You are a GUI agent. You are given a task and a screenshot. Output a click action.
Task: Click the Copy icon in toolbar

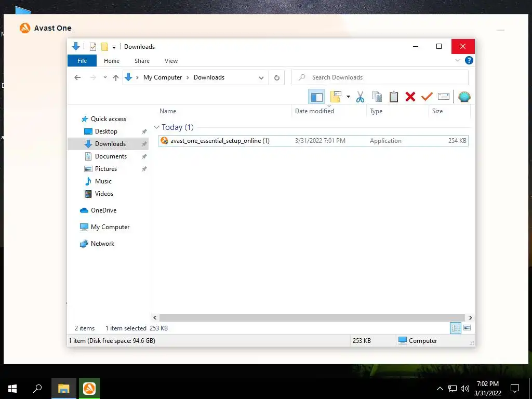coord(377,97)
